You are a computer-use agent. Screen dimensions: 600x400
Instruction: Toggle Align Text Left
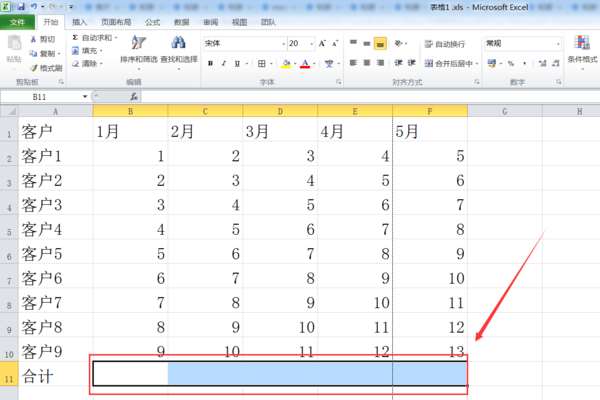tap(353, 62)
